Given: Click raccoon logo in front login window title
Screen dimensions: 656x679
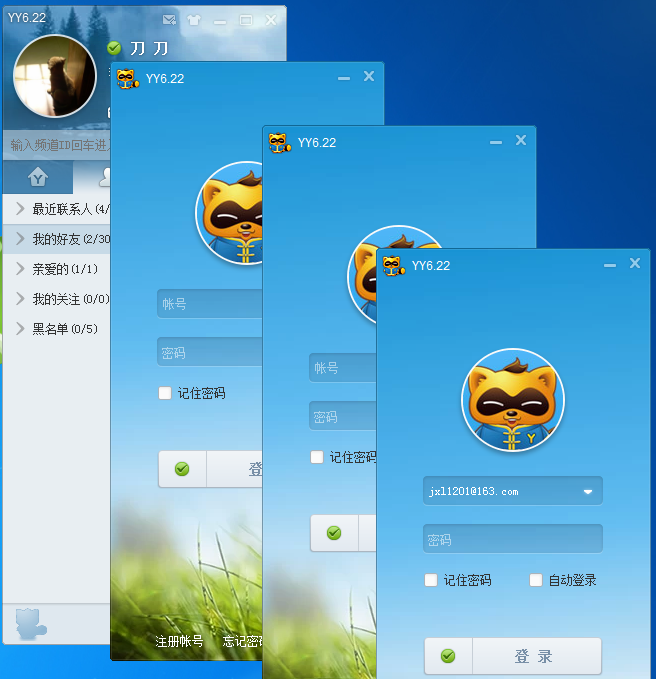Looking at the screenshot, I should pyautogui.click(x=394, y=266).
